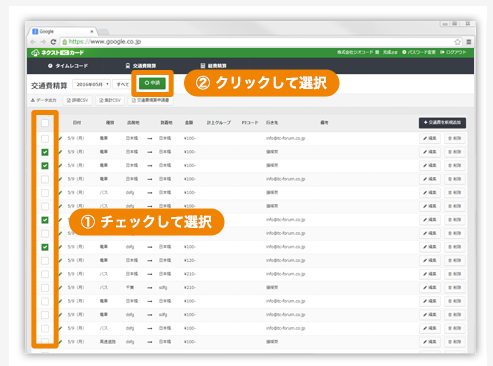Click the ¥120- amount cell
Screen dimensions: 493x366
click(190, 260)
